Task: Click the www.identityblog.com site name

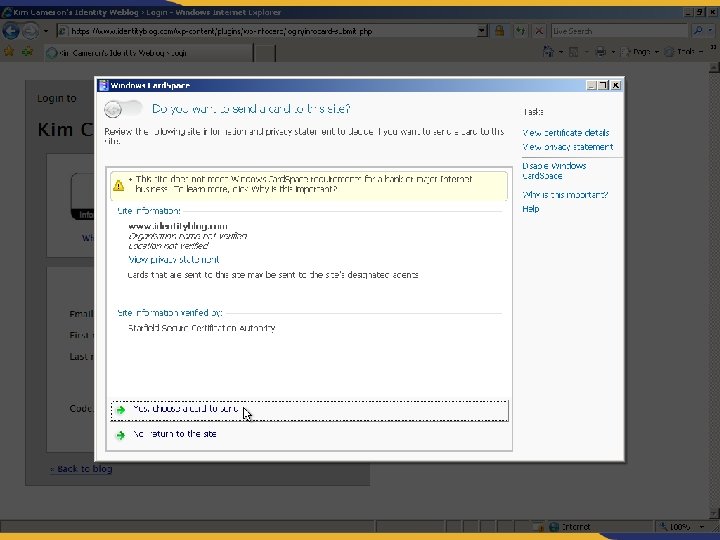Action: 178,226
